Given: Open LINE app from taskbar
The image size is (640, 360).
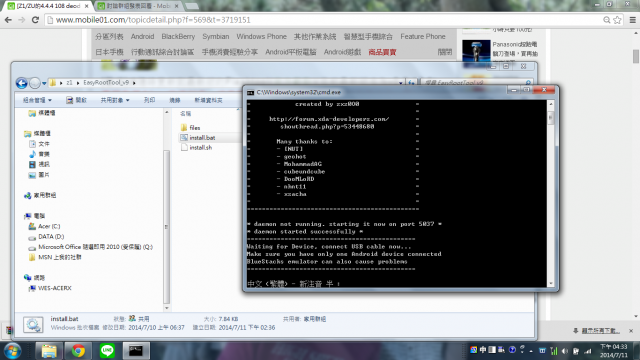Looking at the screenshot, I should pyautogui.click(x=107, y=351).
